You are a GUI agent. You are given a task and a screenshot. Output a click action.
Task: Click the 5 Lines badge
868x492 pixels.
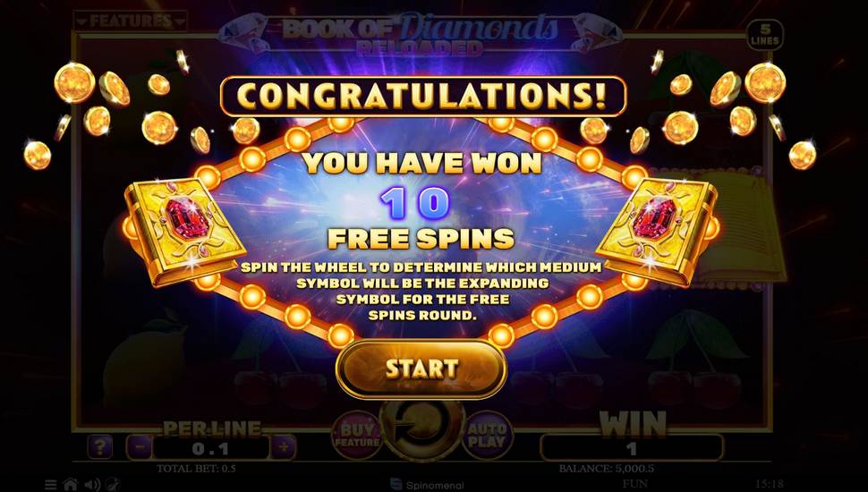[764, 35]
